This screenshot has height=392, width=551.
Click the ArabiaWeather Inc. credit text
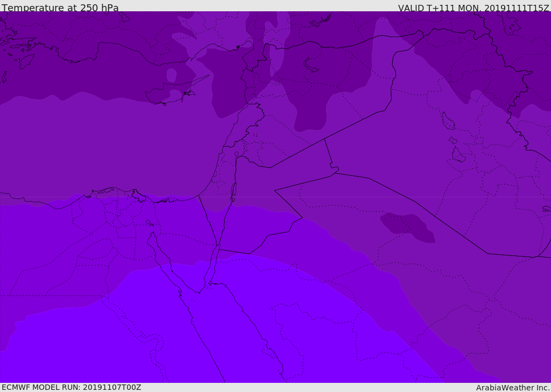pyautogui.click(x=512, y=388)
